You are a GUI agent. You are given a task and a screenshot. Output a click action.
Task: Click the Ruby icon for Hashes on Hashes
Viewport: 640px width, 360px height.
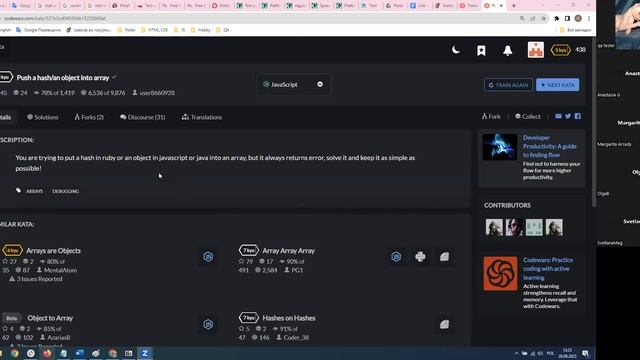click(444, 324)
